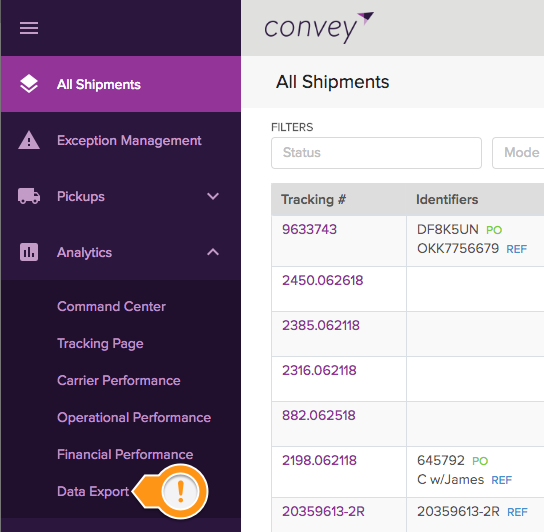This screenshot has height=532, width=544.
Task: Click the All Shipments layers icon
Action: point(29,84)
